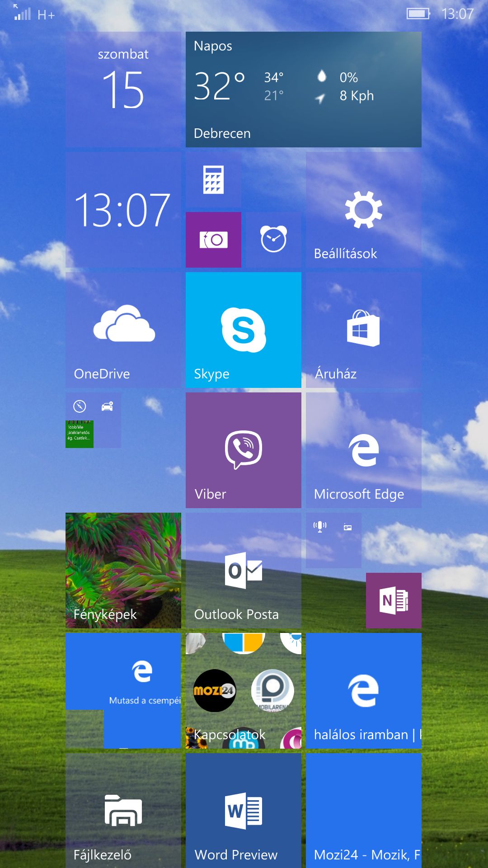Open Microsoft Edge browser tile

(x=364, y=450)
